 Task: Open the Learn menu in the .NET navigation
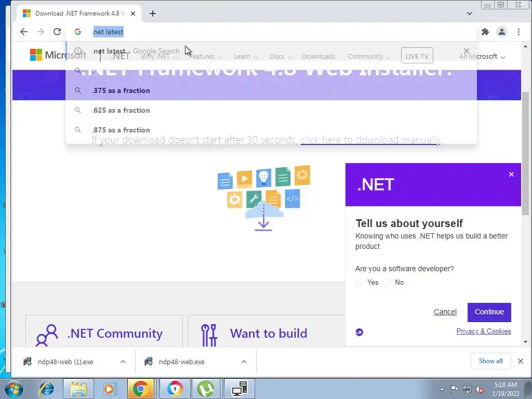246,56
